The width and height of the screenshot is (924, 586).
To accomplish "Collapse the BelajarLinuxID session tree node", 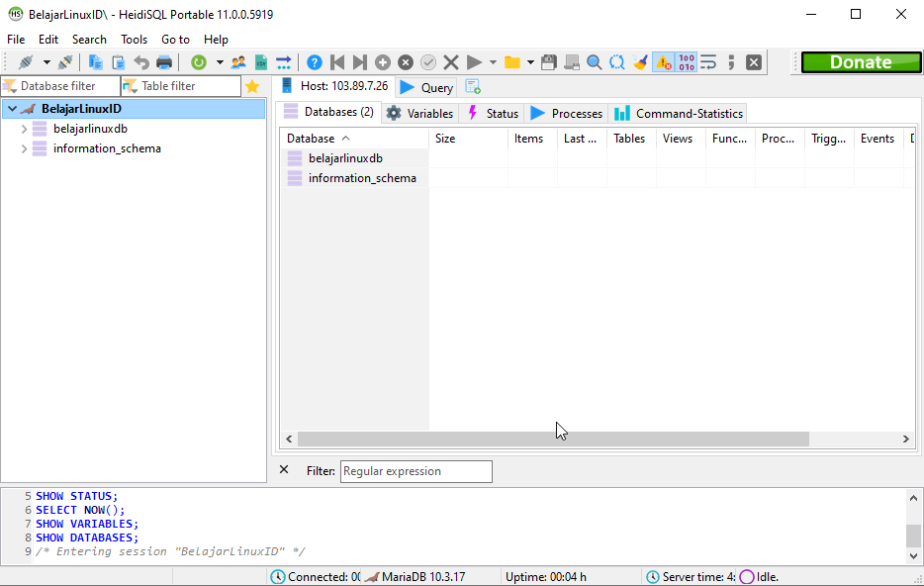I will tap(13, 109).
